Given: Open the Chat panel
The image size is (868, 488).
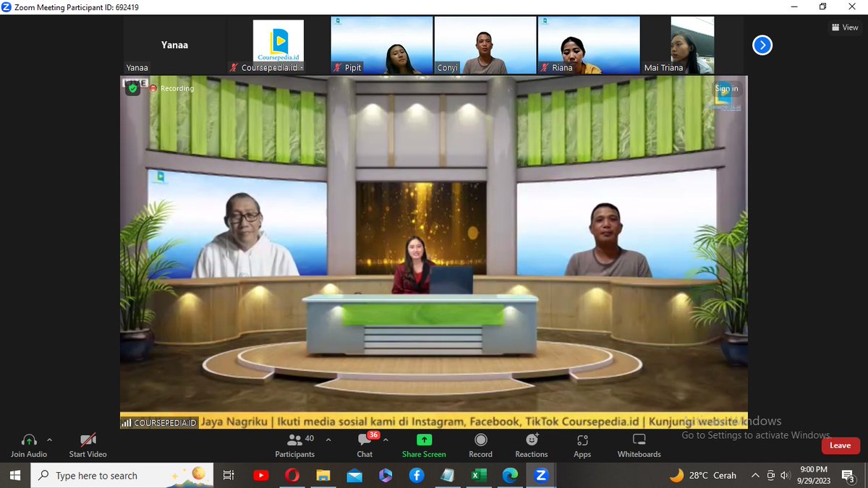Looking at the screenshot, I should [365, 445].
